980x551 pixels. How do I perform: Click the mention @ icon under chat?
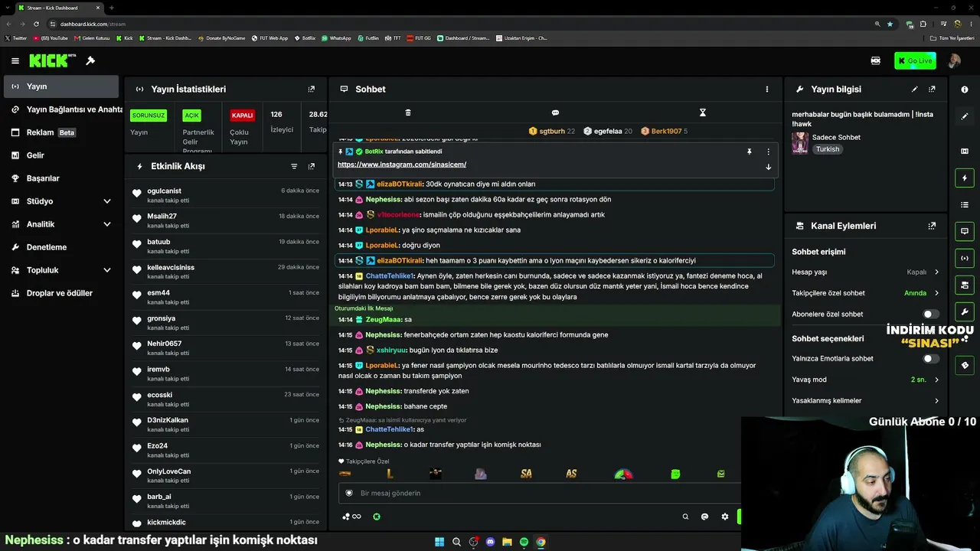pyautogui.click(x=705, y=517)
